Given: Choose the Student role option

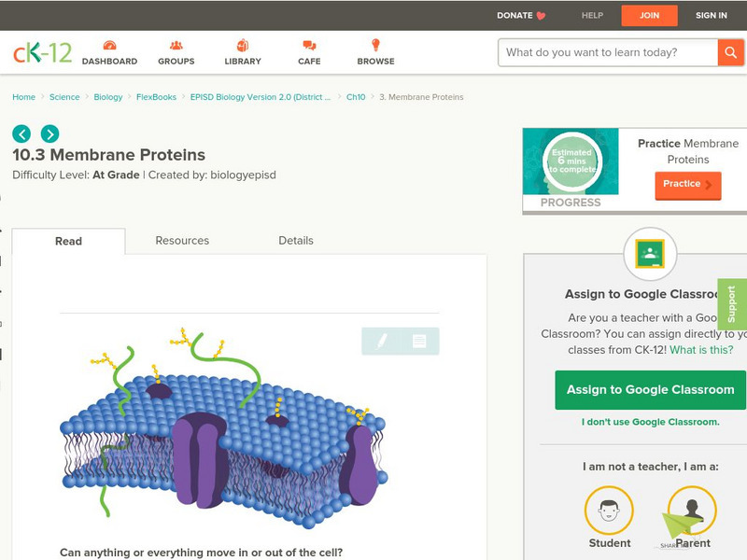Looking at the screenshot, I should tap(609, 512).
